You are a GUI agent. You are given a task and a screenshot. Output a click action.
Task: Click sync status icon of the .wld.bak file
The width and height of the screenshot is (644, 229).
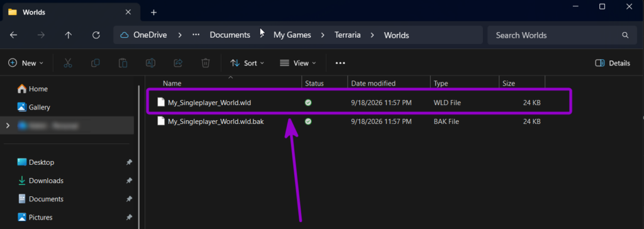[x=308, y=121]
